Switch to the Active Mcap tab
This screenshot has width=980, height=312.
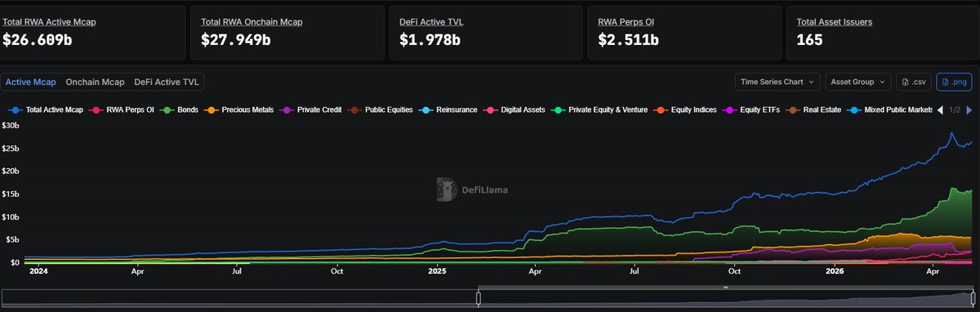31,82
